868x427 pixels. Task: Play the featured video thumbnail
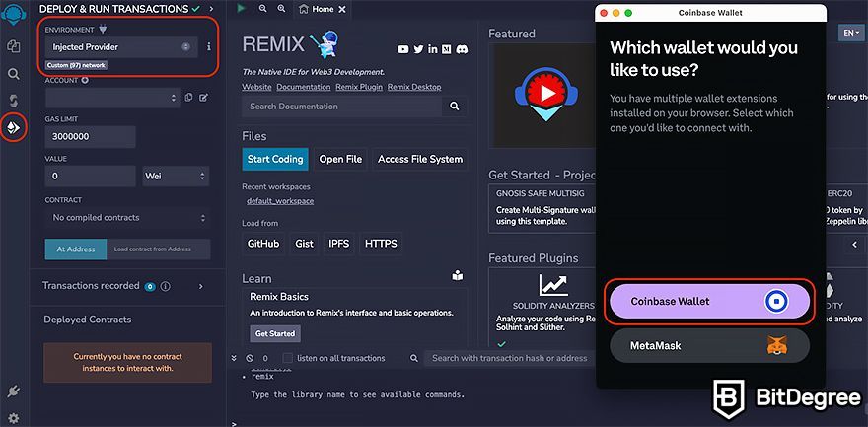point(546,94)
